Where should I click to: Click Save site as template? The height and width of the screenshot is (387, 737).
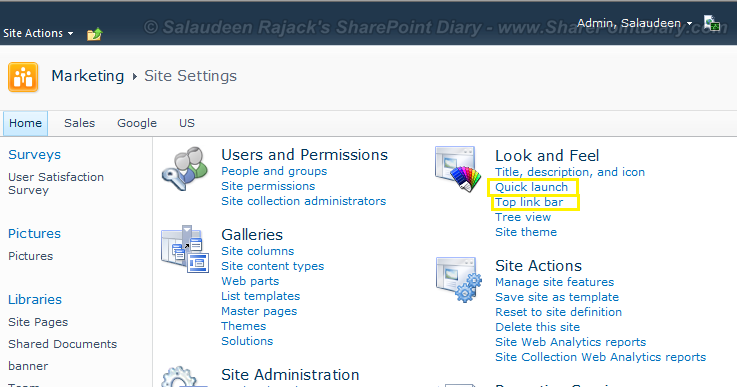(557, 297)
